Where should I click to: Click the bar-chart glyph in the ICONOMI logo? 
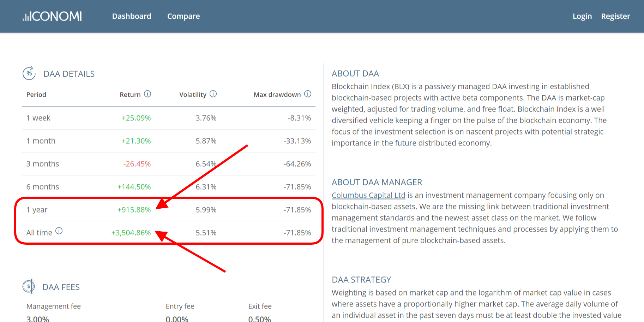(x=25, y=16)
